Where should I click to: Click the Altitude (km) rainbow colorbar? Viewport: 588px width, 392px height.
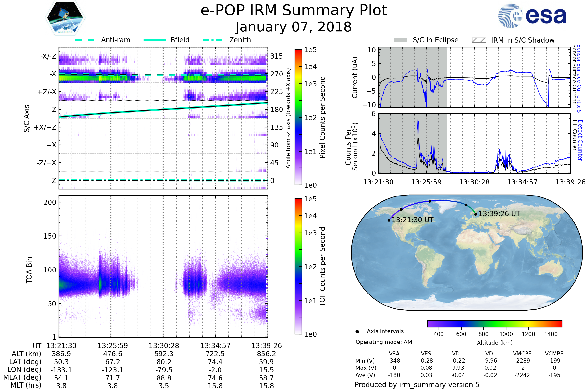click(x=494, y=323)
